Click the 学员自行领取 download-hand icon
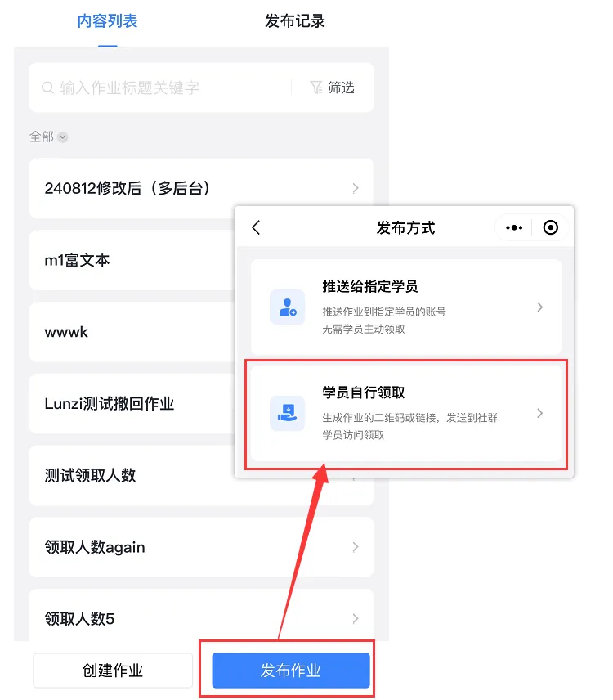Image resolution: width=613 pixels, height=700 pixels. [x=288, y=413]
